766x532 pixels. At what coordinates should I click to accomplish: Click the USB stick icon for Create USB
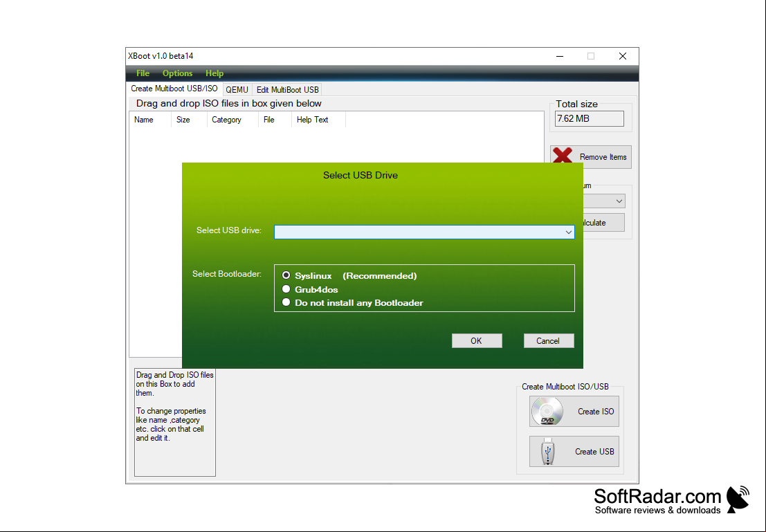[x=548, y=451]
